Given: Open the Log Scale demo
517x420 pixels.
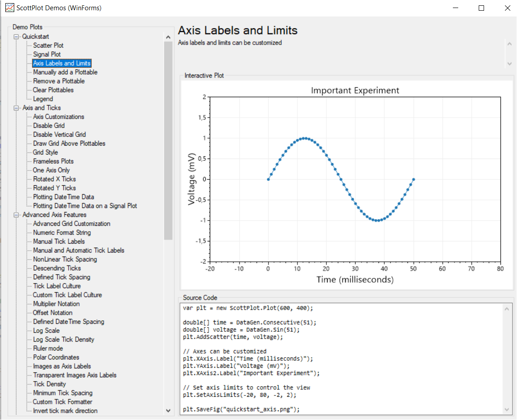Looking at the screenshot, I should pyautogui.click(x=46, y=330).
